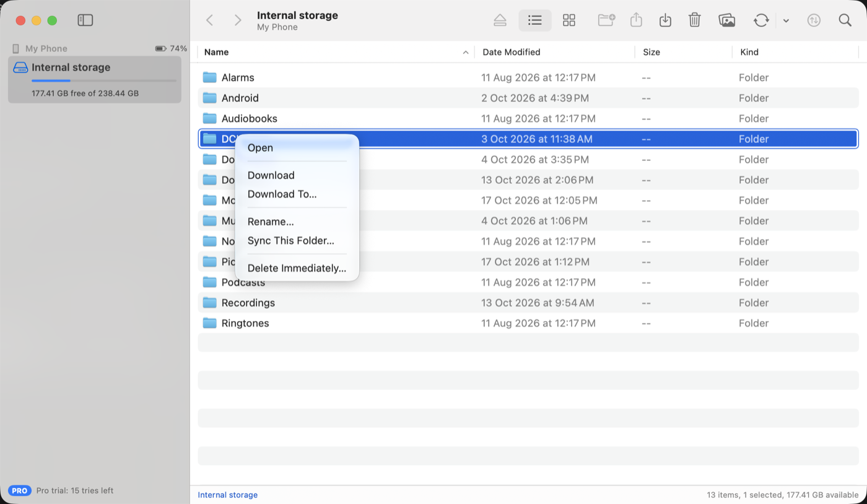Click Pro trial: 15 tries left
The width and height of the screenshot is (867, 504).
[75, 490]
